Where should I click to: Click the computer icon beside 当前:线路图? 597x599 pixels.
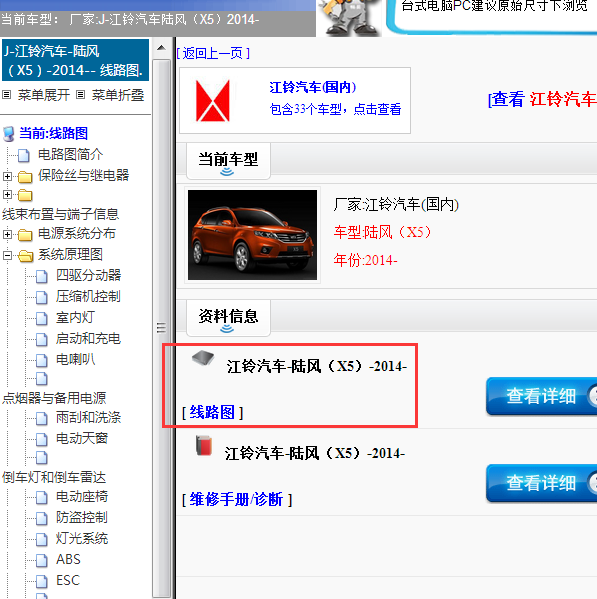[x=9, y=134]
